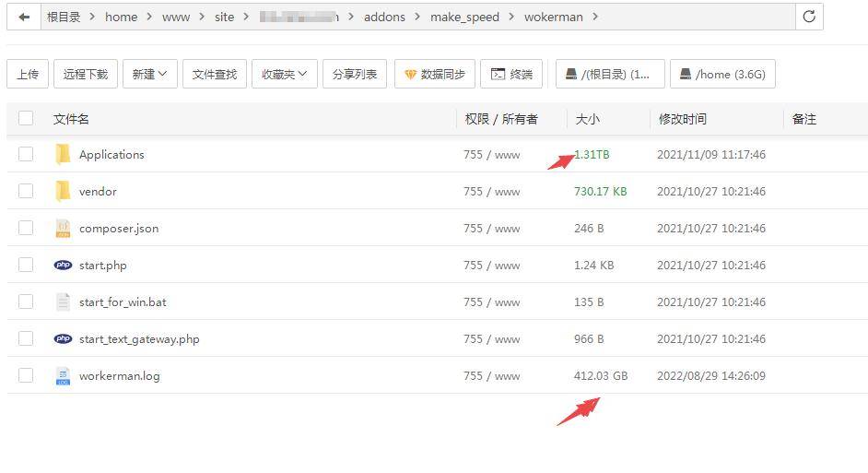Click 2022/08/29 14:26:09 modified time

711,375
